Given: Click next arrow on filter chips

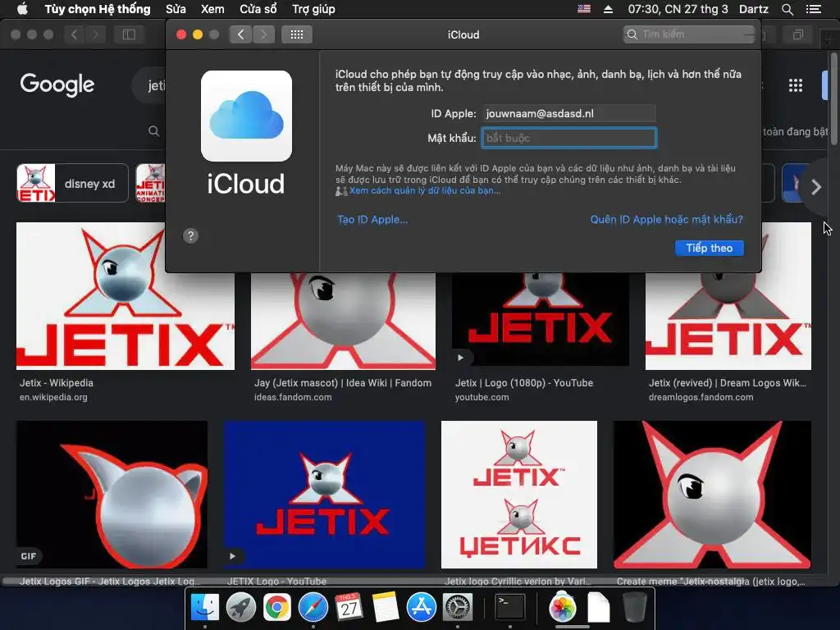Looking at the screenshot, I should click(816, 187).
